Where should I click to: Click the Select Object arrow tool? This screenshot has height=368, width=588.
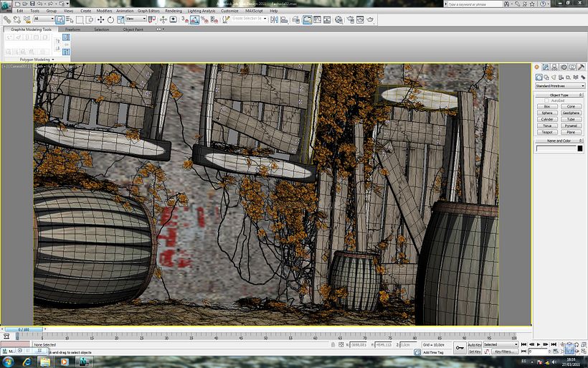pyautogui.click(x=60, y=20)
